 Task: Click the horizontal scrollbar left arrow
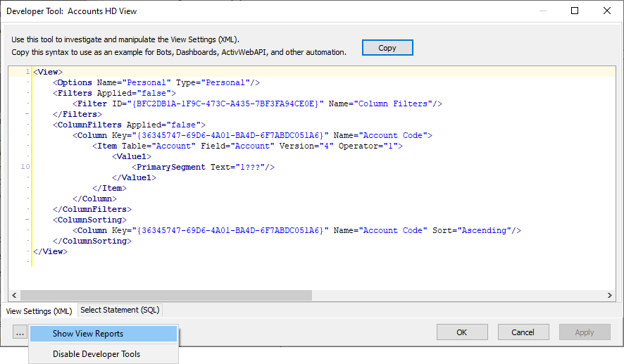pyautogui.click(x=14, y=295)
